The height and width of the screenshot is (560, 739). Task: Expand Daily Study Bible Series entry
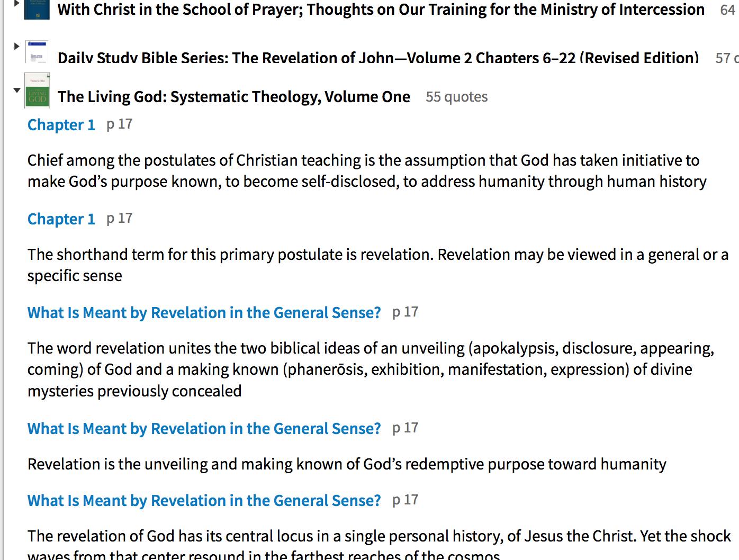(x=16, y=47)
